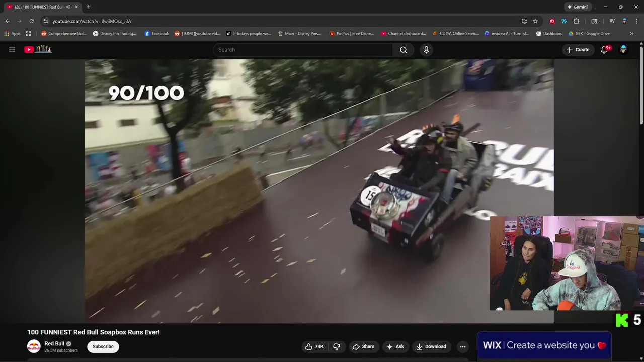Show more bookmarks with double chevron
Screen dimensions: 644x362
pos(632,34)
